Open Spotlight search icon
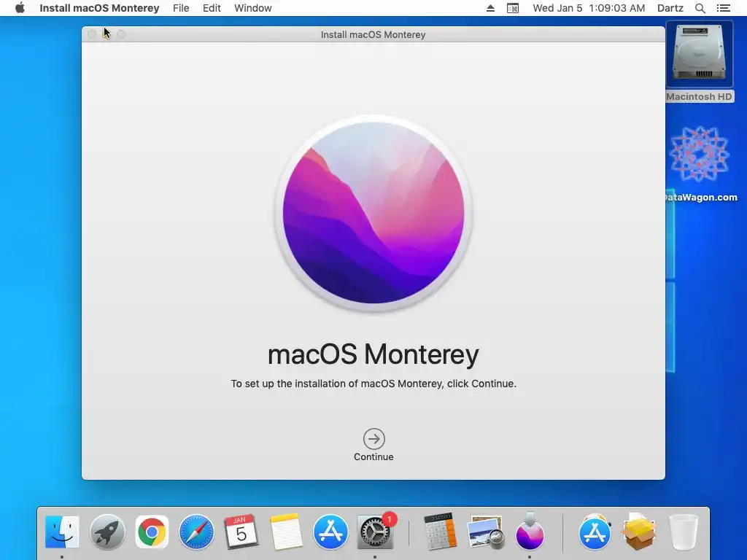Image resolution: width=747 pixels, height=560 pixels. [x=700, y=8]
